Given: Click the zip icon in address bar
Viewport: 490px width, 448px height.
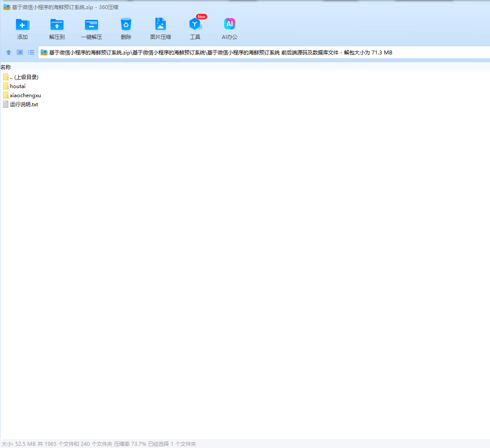Looking at the screenshot, I should point(44,53).
